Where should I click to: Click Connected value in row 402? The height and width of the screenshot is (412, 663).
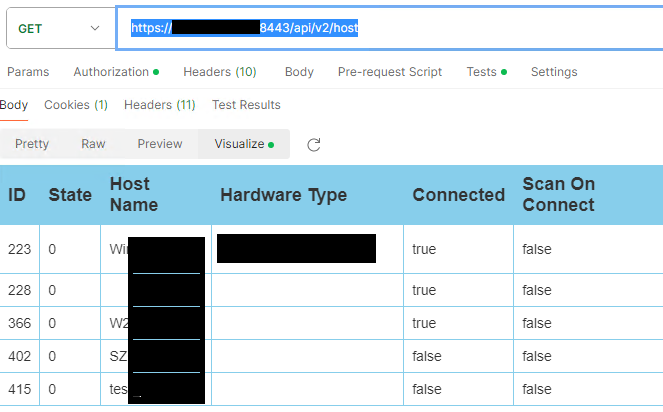click(x=427, y=356)
